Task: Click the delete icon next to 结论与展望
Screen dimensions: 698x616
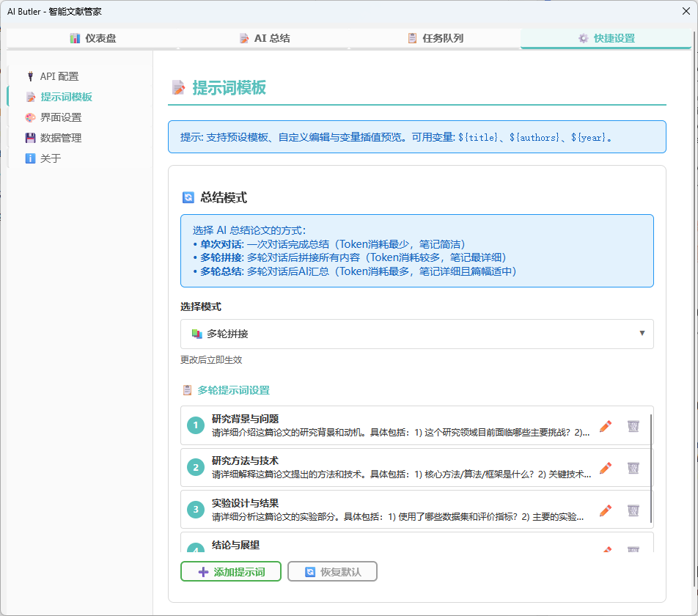Action: pos(633,550)
